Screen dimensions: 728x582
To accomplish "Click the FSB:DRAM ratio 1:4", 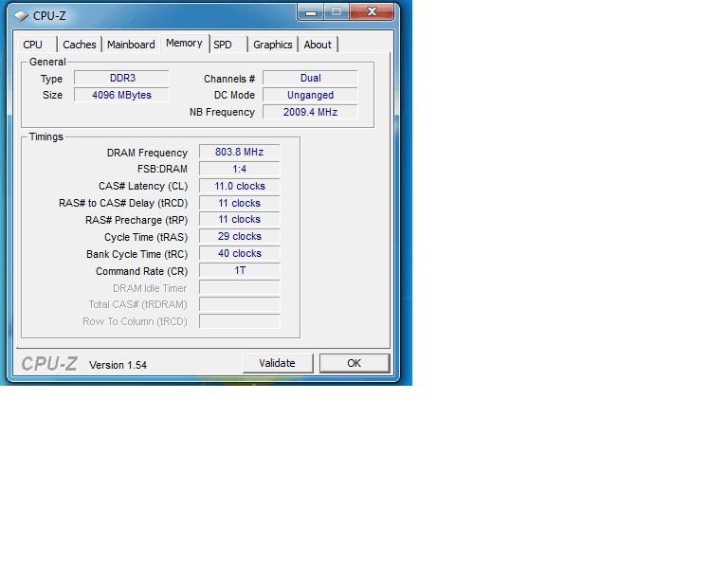I will point(240,169).
